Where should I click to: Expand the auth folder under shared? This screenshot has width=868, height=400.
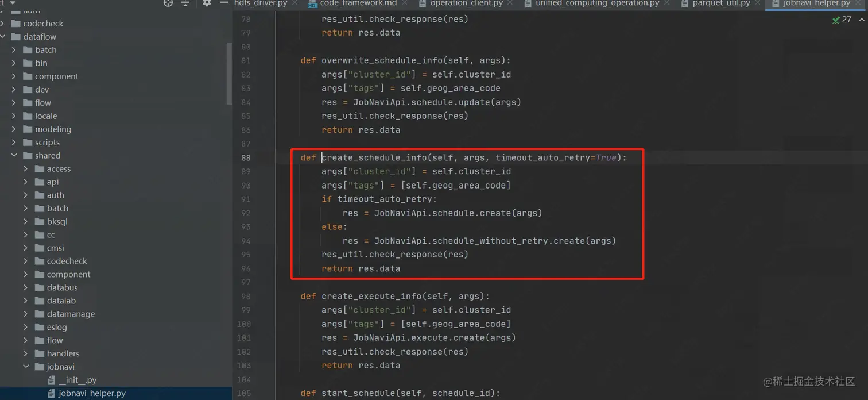point(26,195)
